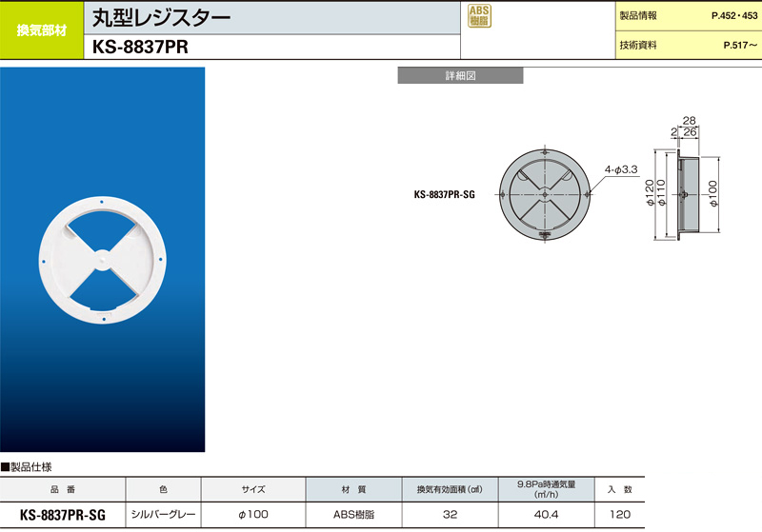Screen dimensions: 762x532
Task: Click the 詳細図 section header
Action: pos(460,76)
